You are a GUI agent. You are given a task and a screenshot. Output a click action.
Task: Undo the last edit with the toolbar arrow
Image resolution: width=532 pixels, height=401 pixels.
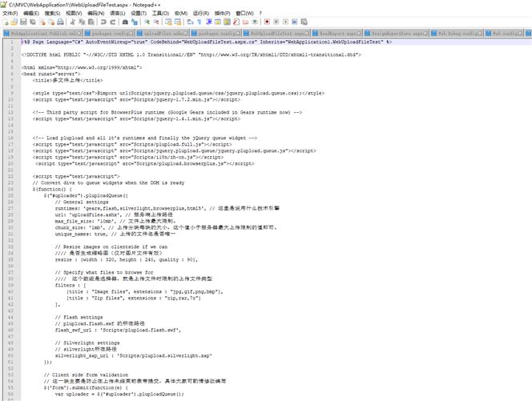103,22
